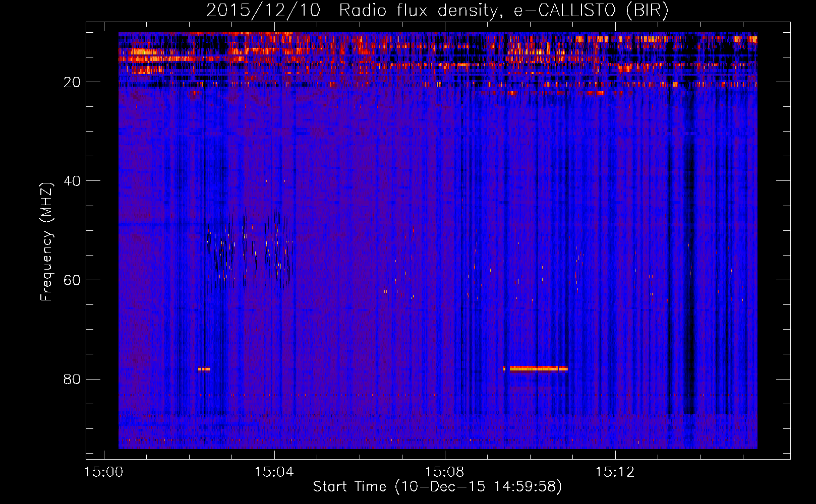This screenshot has height=504, width=816.
Task: Click the short bright burst near 78 MHz at 15:02
Action: (204, 369)
